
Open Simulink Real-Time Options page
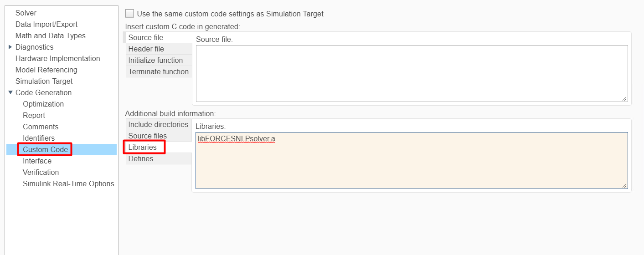tap(68, 184)
